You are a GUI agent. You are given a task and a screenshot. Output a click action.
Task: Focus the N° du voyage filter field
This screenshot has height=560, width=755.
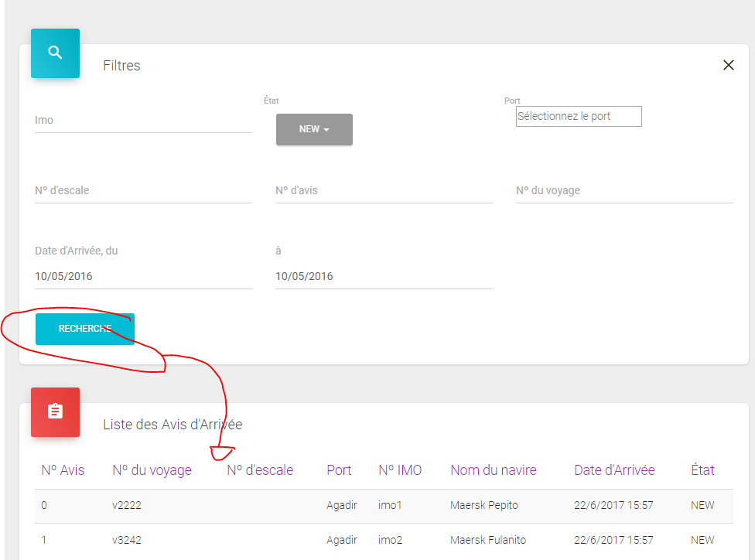[624, 191]
